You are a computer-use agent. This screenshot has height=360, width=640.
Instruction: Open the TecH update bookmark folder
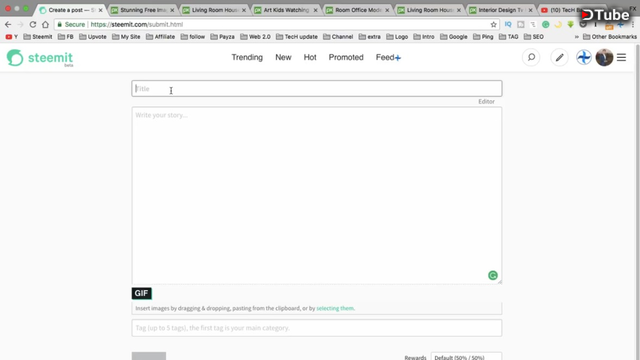tap(297, 37)
